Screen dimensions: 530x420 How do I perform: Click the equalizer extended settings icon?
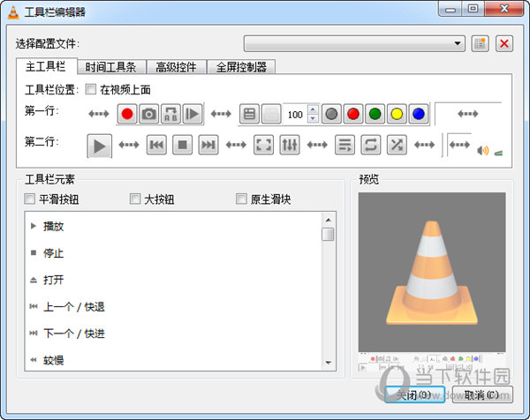coord(290,145)
